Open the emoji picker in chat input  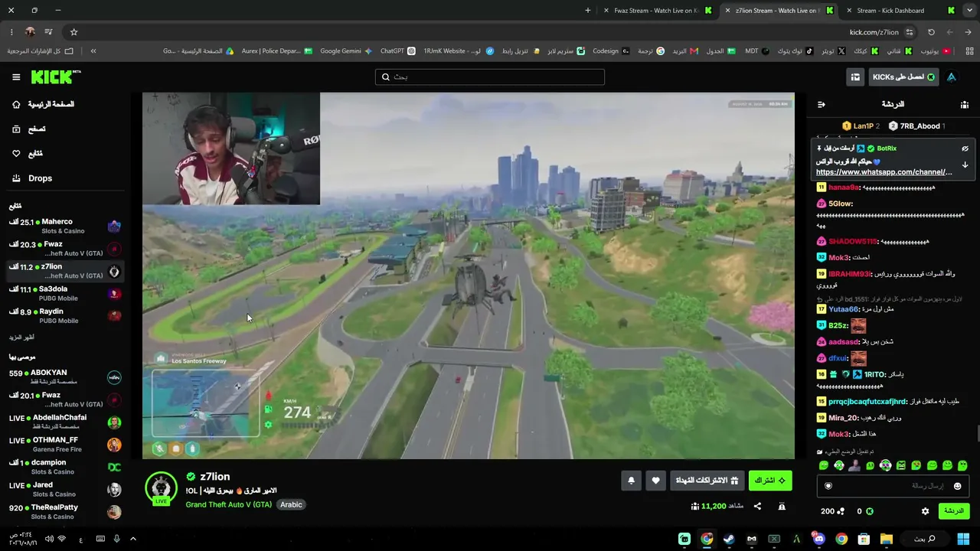(x=957, y=486)
